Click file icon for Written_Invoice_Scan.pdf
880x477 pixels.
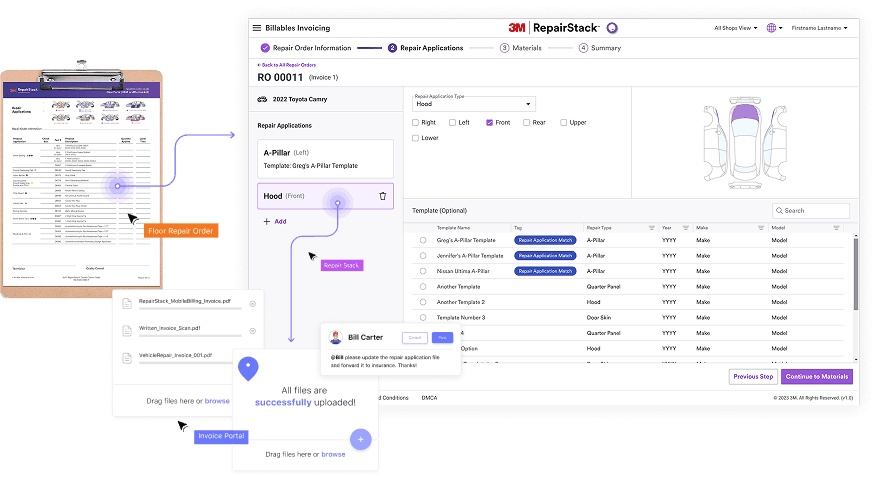127,331
